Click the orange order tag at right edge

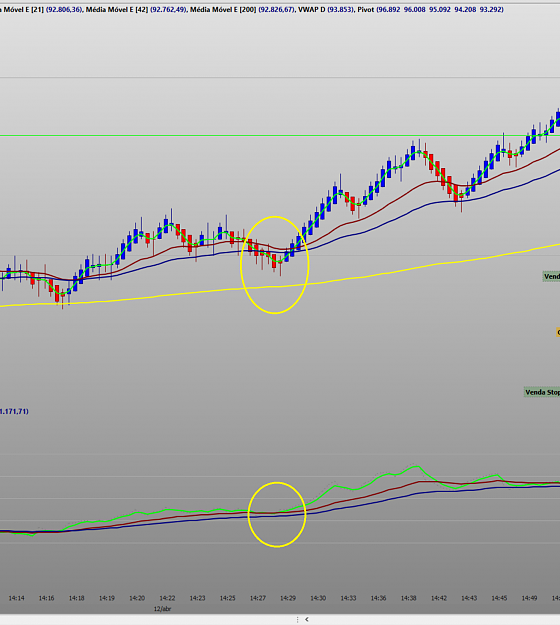click(558, 332)
